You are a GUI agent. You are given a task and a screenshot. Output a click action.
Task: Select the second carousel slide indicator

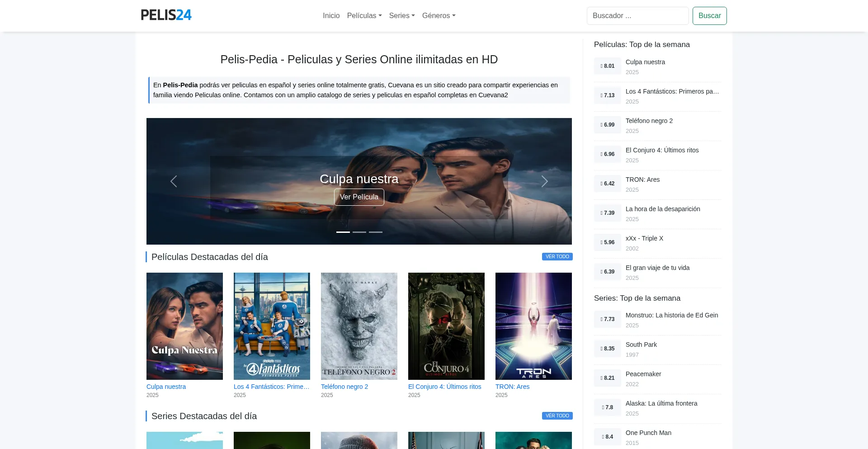[359, 232]
